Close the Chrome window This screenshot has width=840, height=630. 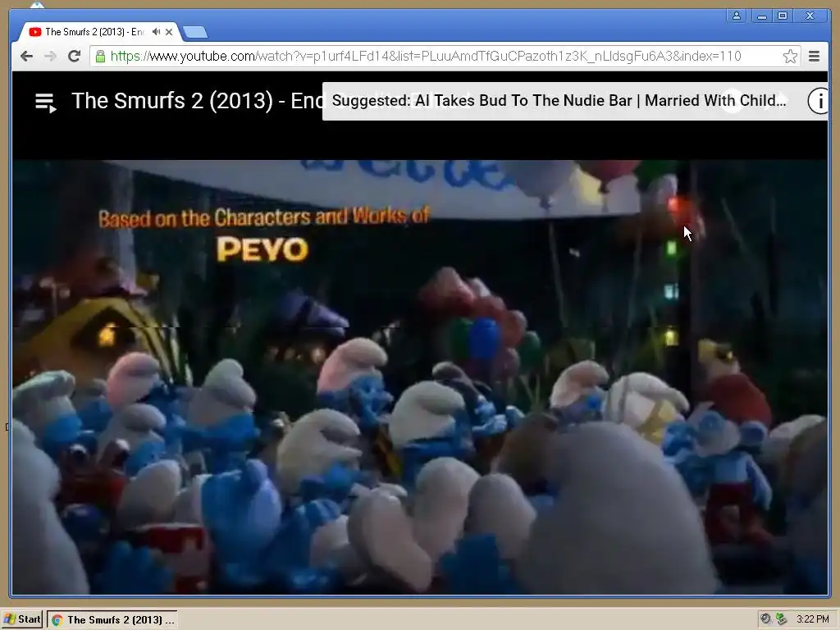(x=810, y=16)
